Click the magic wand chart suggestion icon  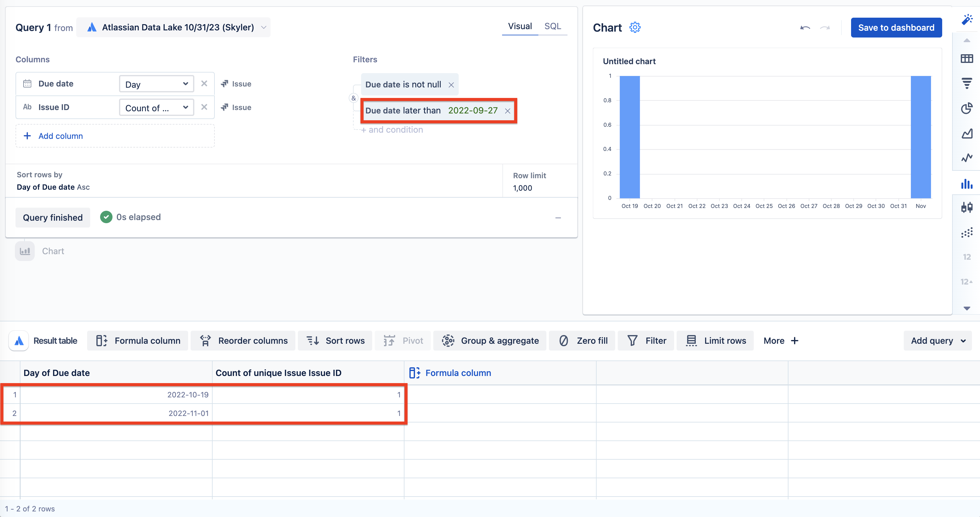[x=967, y=20]
